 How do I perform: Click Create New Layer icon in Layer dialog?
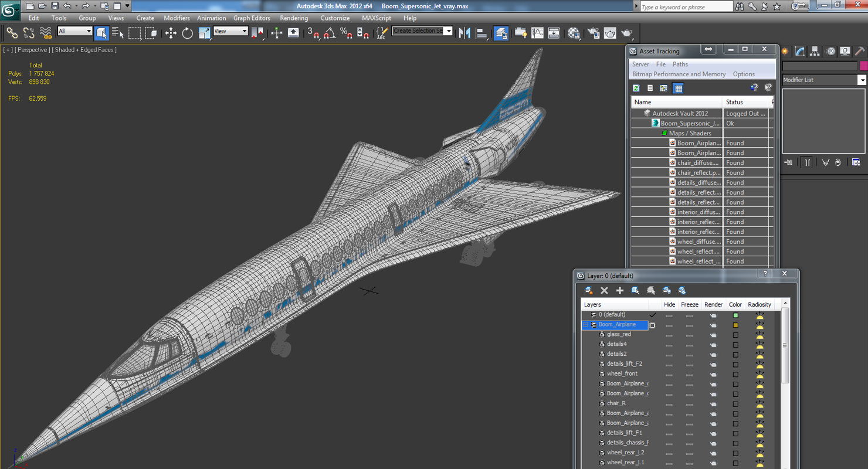click(x=589, y=290)
